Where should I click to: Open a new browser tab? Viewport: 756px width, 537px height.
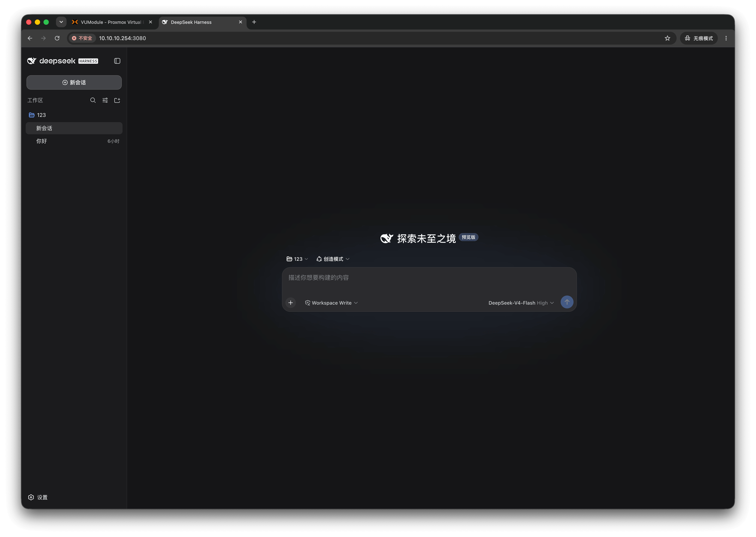(254, 22)
